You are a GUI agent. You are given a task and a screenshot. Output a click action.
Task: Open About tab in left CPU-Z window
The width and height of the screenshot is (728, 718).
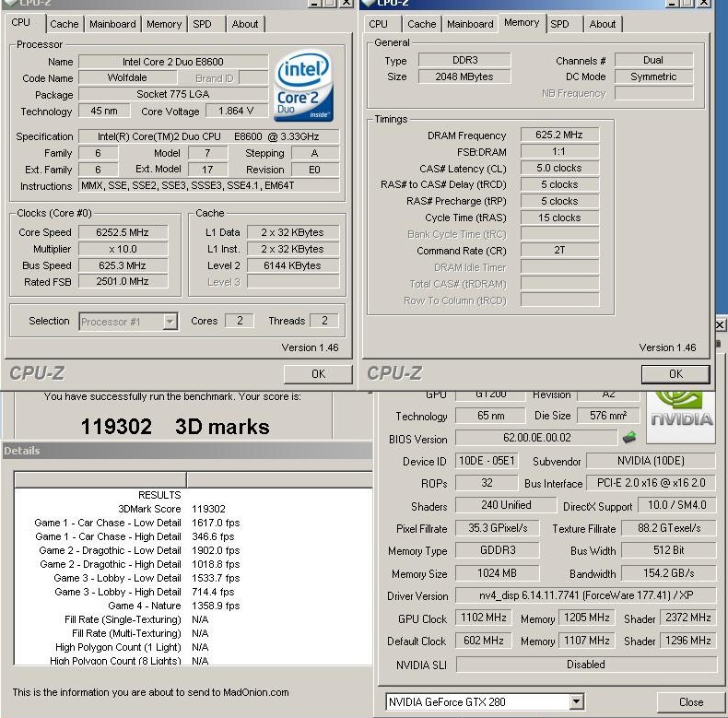[x=245, y=24]
